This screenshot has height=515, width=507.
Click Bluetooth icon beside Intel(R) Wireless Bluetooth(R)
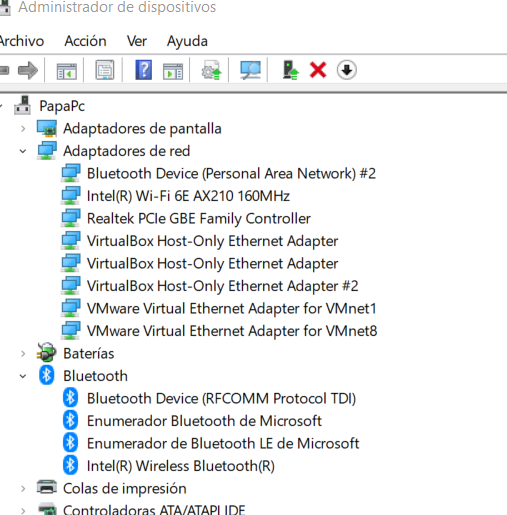70,465
